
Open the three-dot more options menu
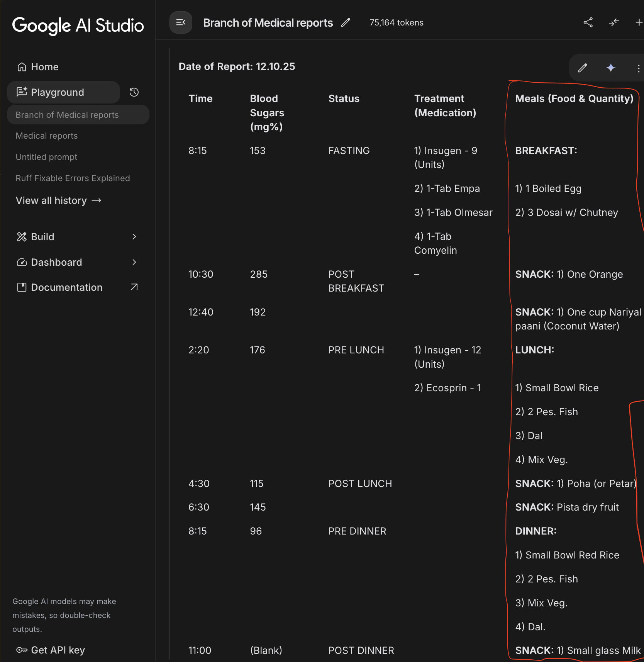pyautogui.click(x=638, y=68)
